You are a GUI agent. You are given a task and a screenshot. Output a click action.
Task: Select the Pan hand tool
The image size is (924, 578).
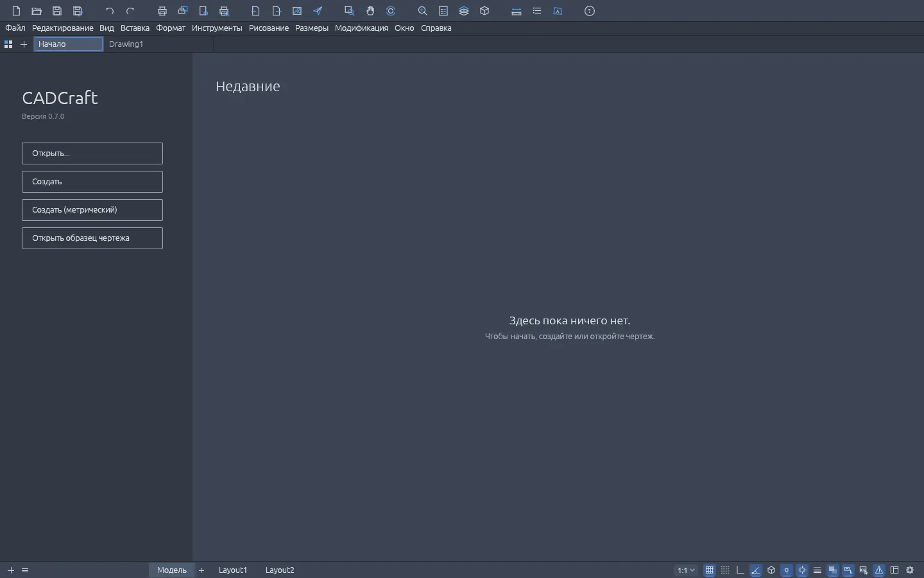370,11
